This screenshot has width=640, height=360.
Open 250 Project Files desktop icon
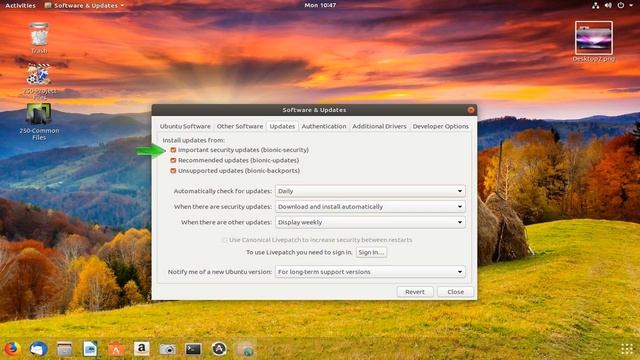[x=39, y=81]
